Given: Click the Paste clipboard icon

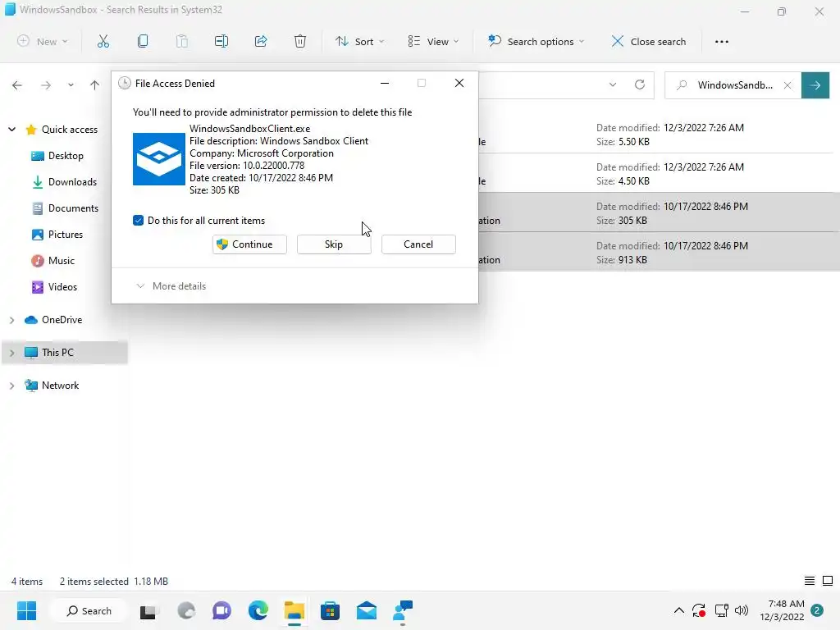Looking at the screenshot, I should [181, 41].
